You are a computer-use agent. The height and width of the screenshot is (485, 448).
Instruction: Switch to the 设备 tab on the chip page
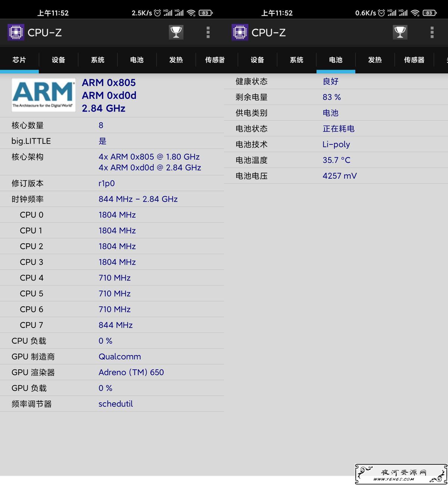[59, 60]
